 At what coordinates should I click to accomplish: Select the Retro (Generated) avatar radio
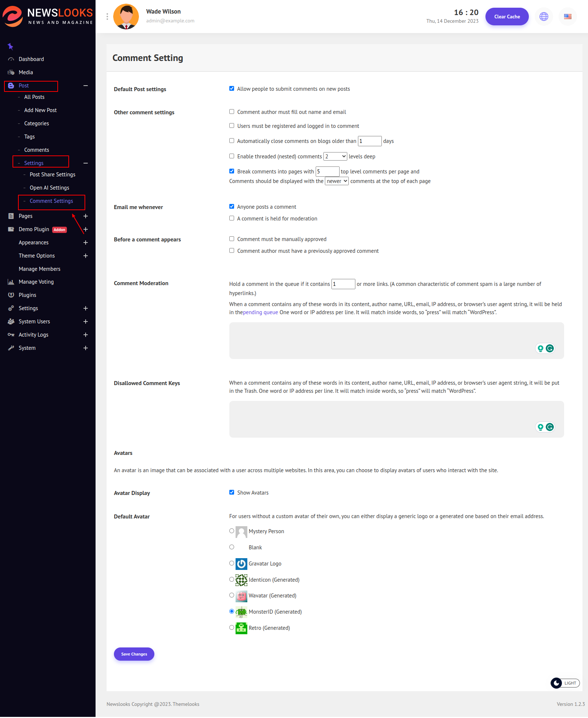(232, 628)
